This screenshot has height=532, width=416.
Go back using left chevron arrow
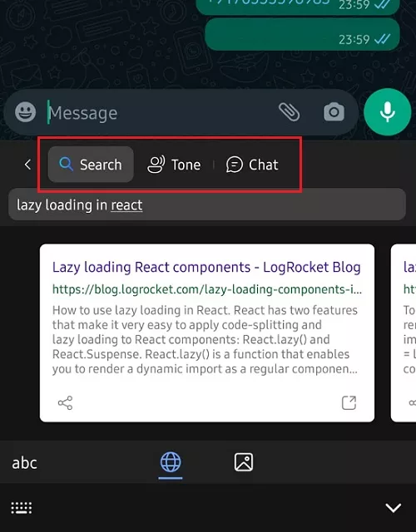click(x=27, y=165)
